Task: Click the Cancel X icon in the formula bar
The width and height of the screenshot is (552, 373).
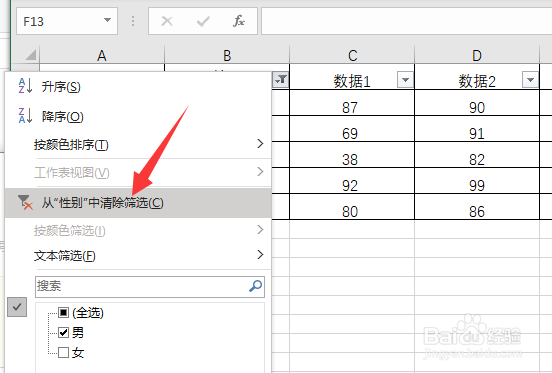Action: (x=167, y=21)
